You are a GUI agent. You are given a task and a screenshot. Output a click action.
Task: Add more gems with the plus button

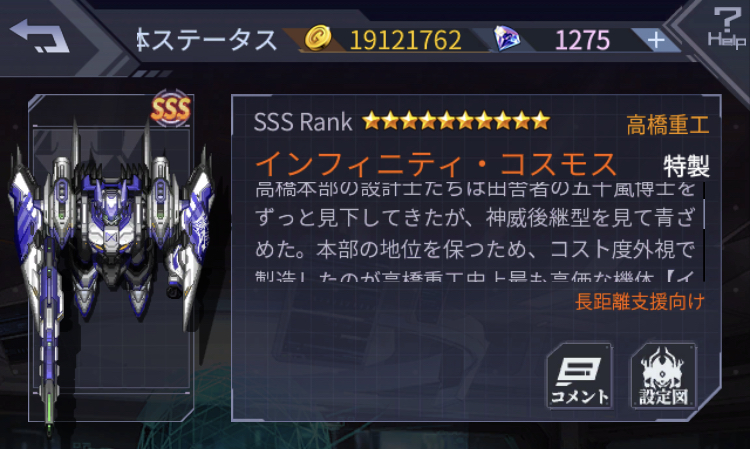click(x=656, y=40)
